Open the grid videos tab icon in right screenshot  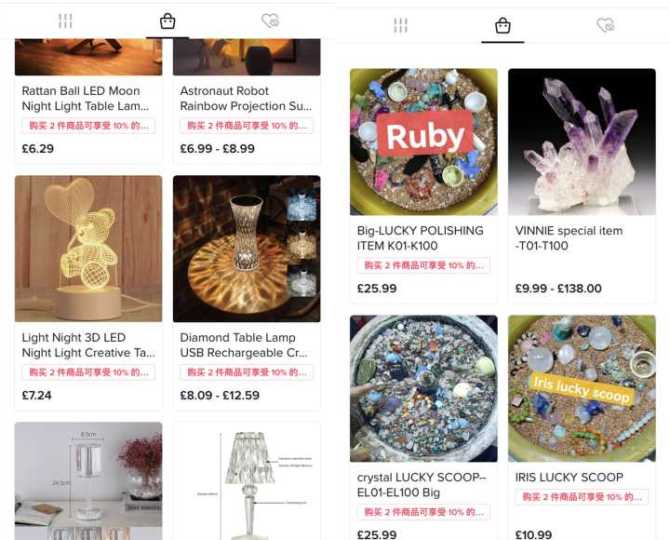pos(400,26)
